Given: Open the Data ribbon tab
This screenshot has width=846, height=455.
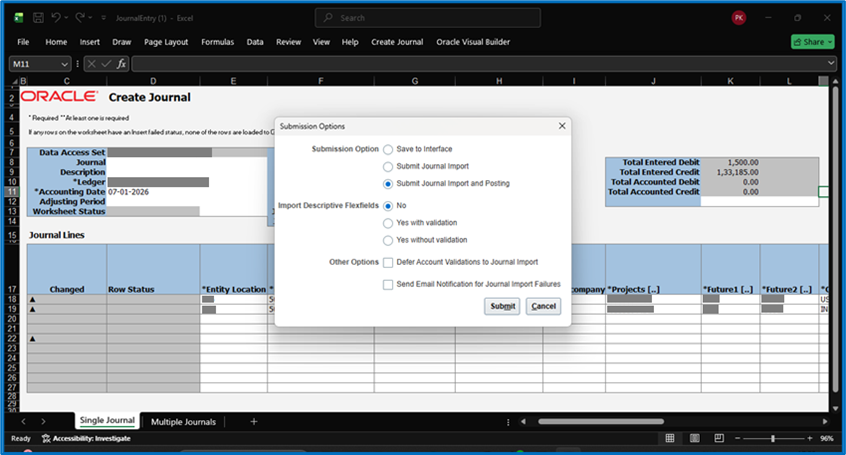Looking at the screenshot, I should 255,42.
